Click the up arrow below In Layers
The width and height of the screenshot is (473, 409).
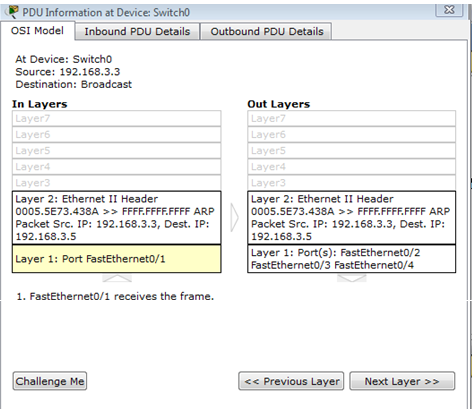click(117, 278)
